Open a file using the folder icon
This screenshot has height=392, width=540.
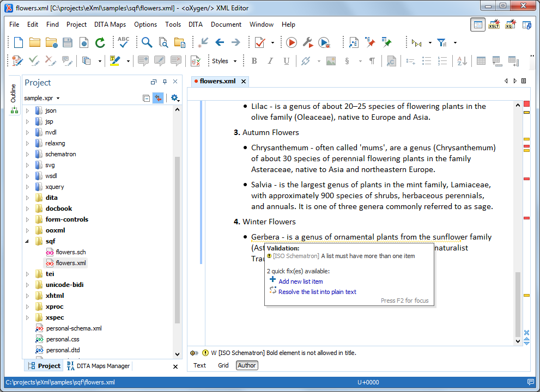point(34,42)
